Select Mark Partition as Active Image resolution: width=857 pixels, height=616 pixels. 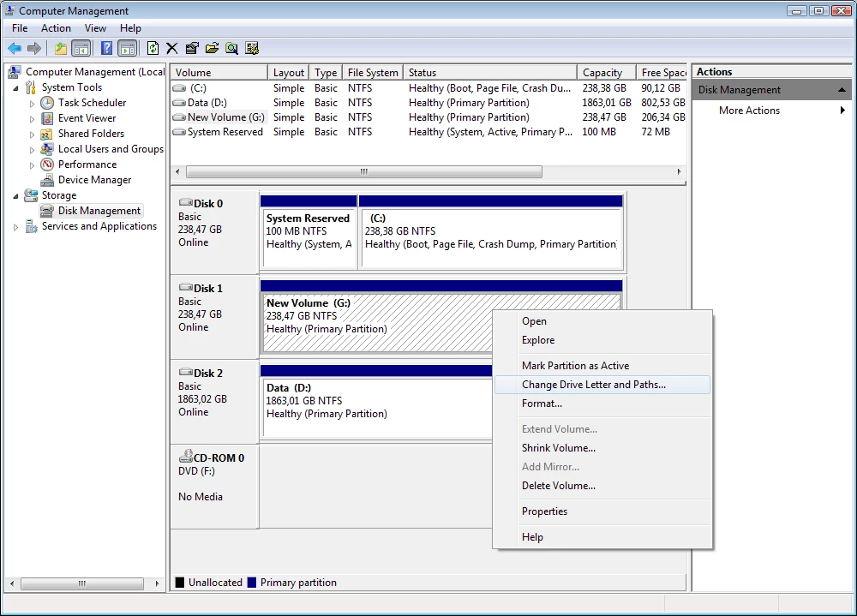(x=602, y=366)
